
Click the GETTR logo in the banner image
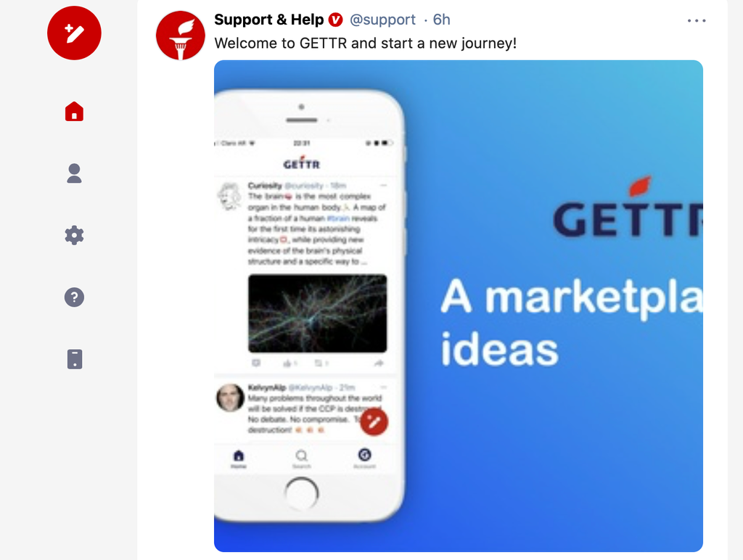pyautogui.click(x=628, y=207)
